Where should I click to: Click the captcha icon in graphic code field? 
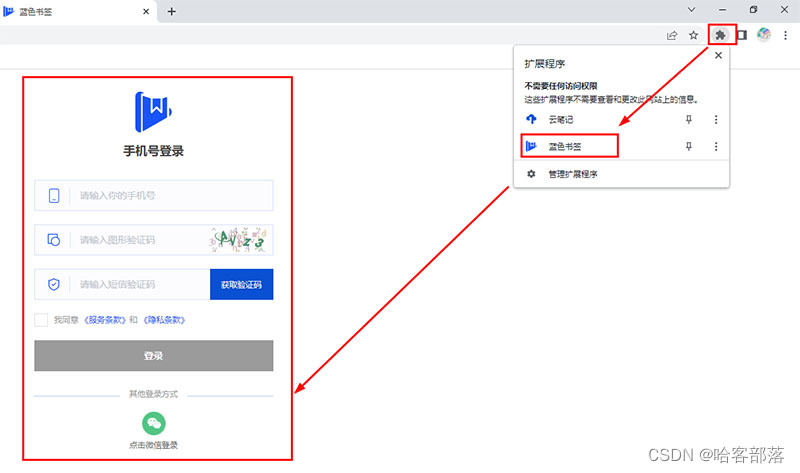point(54,240)
